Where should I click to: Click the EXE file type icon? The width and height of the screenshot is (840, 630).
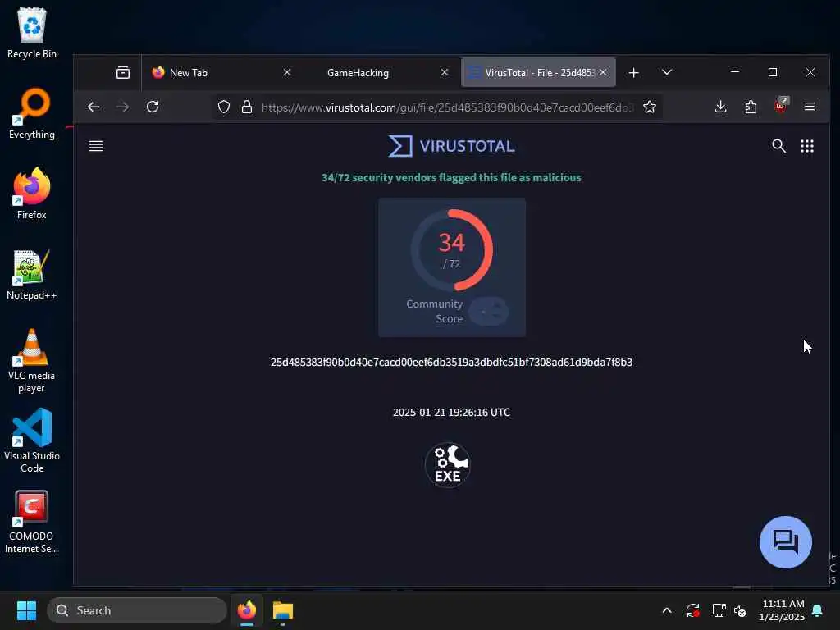click(x=447, y=464)
